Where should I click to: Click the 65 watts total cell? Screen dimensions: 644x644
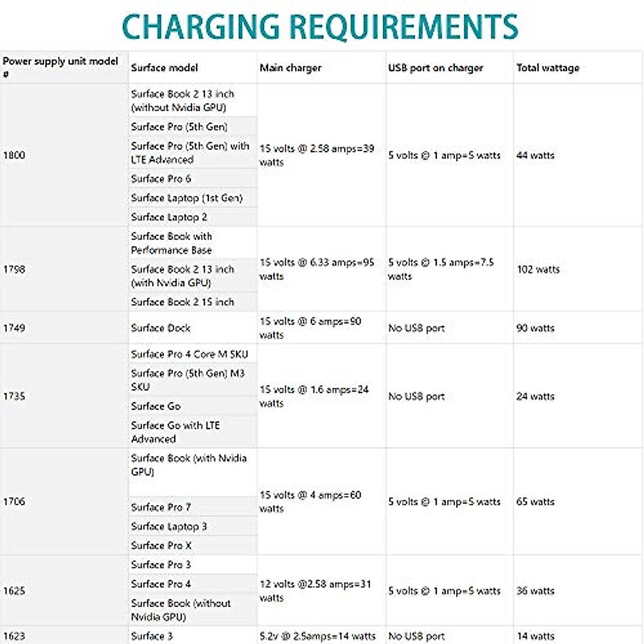click(535, 502)
